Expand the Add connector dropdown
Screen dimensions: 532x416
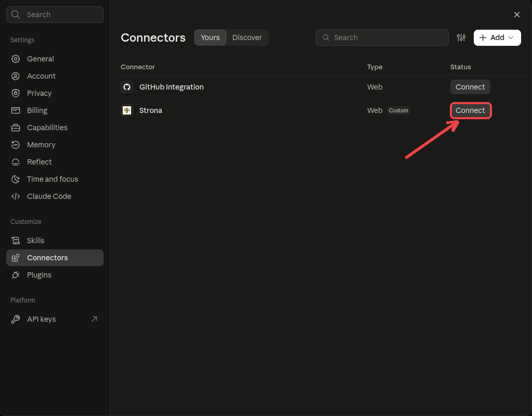click(x=497, y=37)
